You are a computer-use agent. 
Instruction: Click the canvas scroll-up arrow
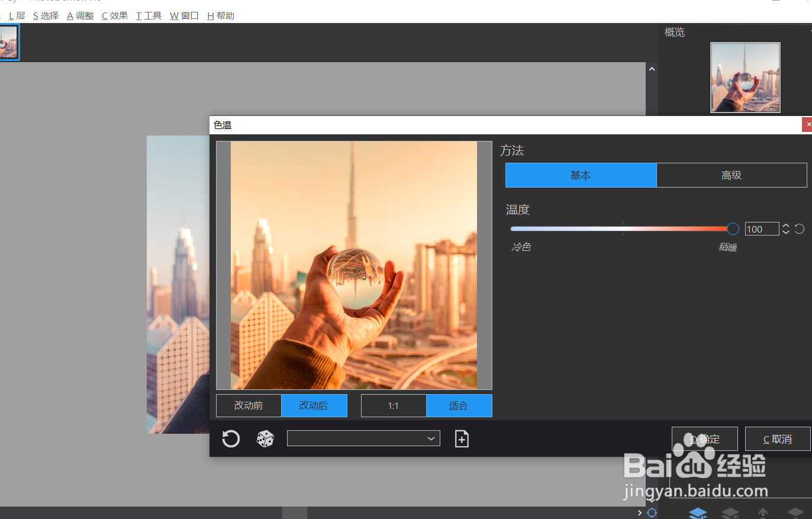[652, 69]
